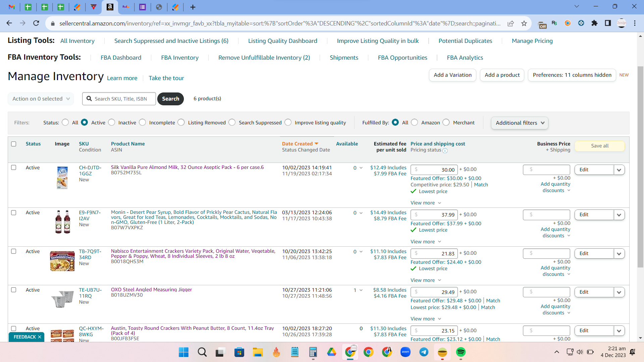Go to All Inventory listing tool
Viewport: 644px width, 362px height.
pos(77,41)
